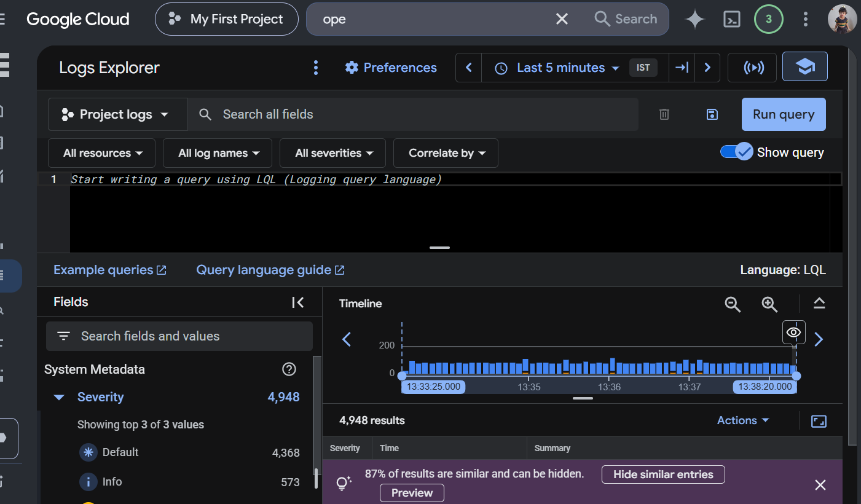Click the delete query trash icon
Image resolution: width=861 pixels, height=504 pixels.
(664, 114)
